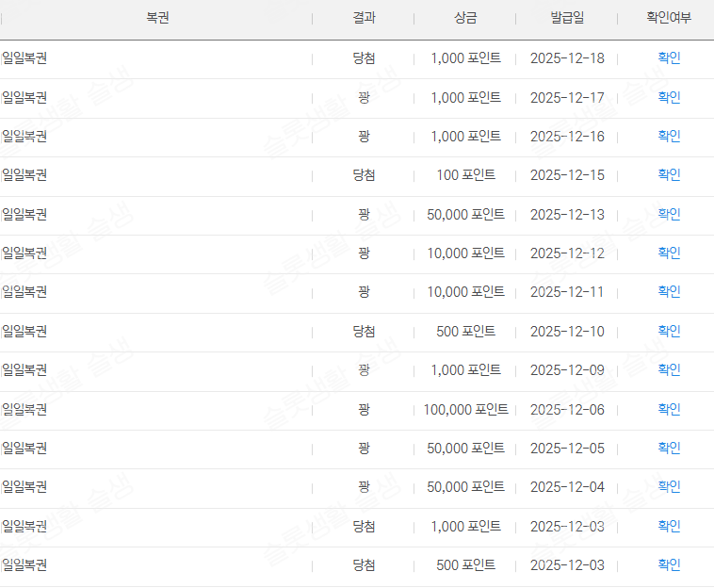Click the 발급일 column header

click(x=567, y=19)
